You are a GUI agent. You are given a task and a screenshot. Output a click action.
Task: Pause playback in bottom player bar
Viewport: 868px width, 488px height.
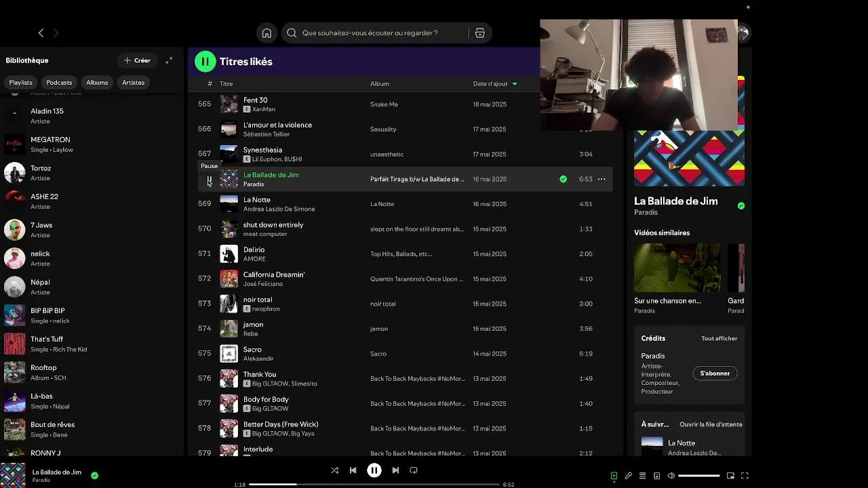374,470
